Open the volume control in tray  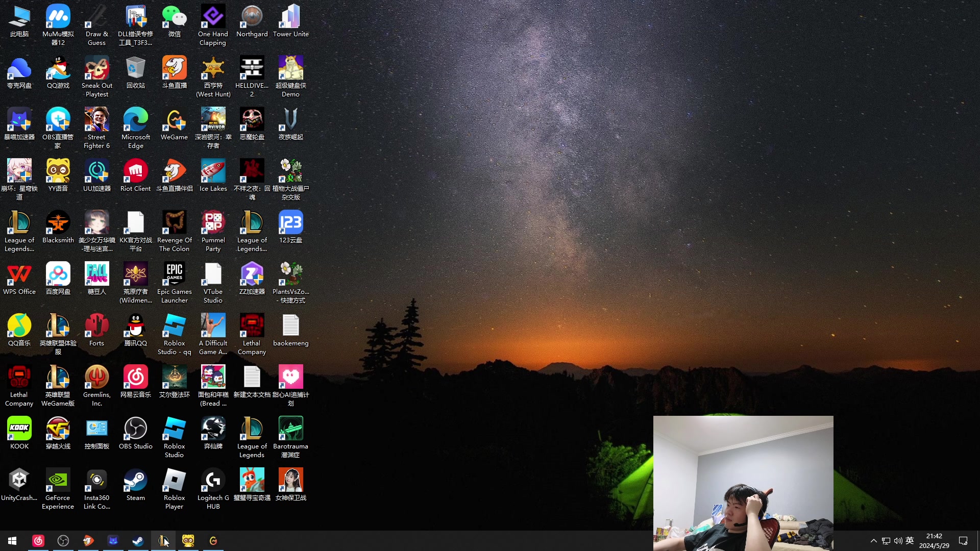pyautogui.click(x=898, y=541)
